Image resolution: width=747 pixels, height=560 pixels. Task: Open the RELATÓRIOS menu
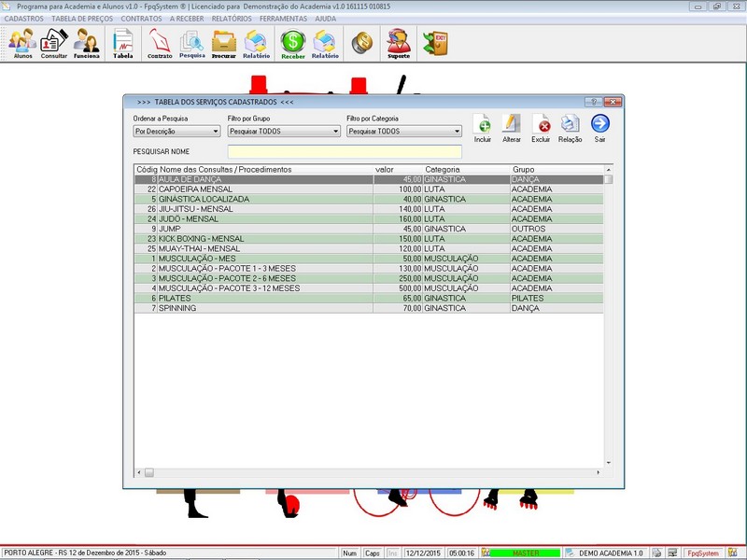coord(232,19)
